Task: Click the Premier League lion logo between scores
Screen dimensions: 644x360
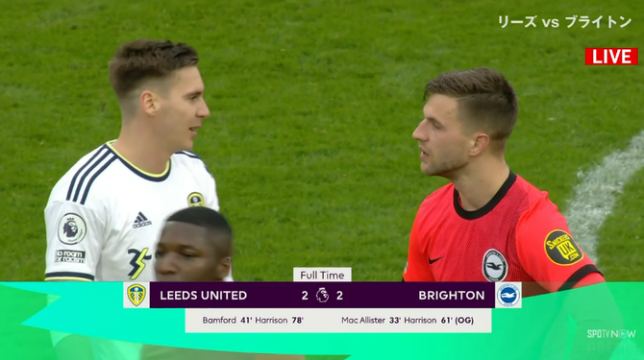Action: [322, 296]
